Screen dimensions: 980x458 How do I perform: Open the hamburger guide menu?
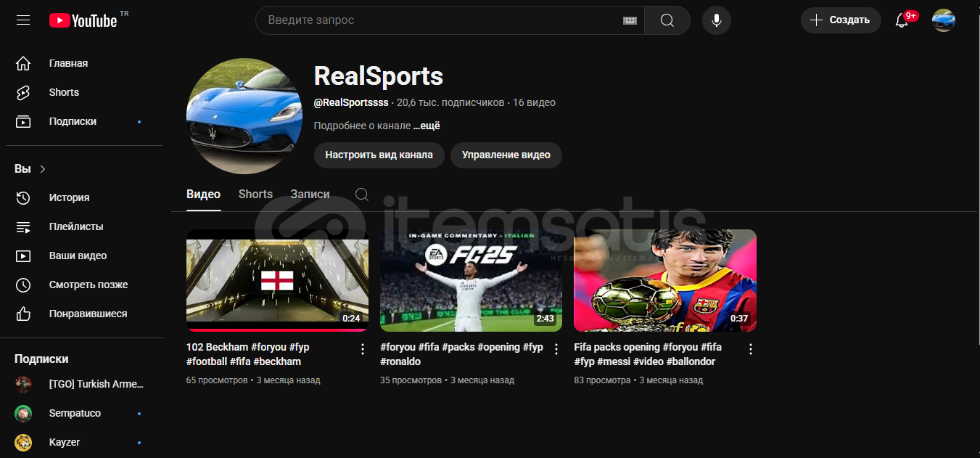[x=23, y=20]
